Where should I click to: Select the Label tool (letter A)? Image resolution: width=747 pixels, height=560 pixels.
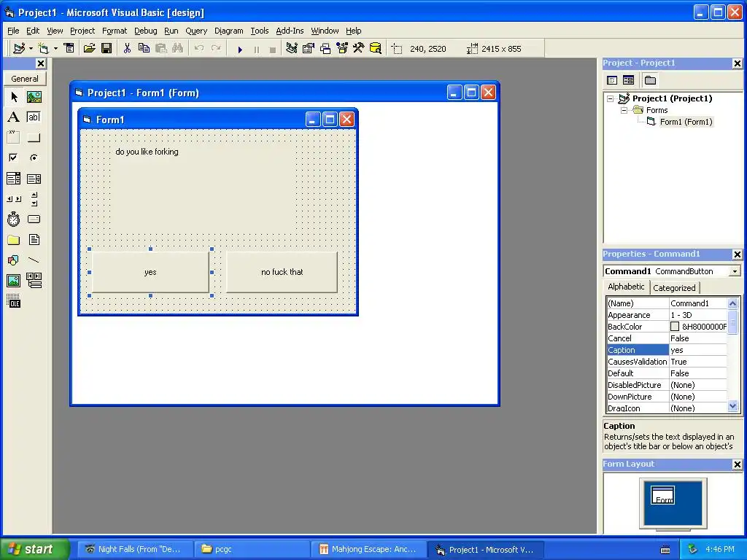click(x=14, y=117)
